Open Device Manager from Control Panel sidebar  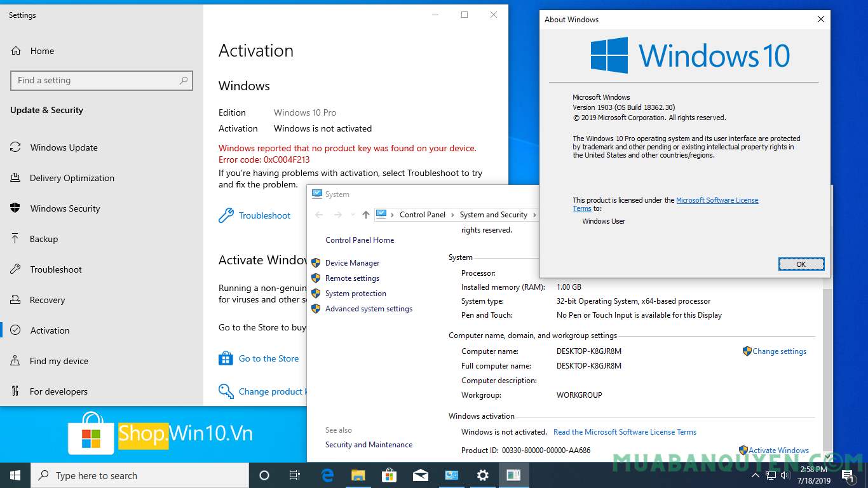[352, 263]
